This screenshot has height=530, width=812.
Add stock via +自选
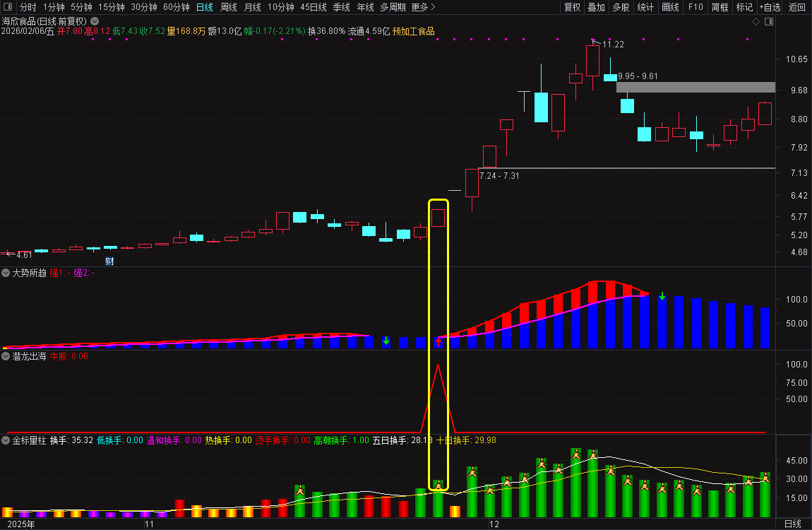pos(770,7)
